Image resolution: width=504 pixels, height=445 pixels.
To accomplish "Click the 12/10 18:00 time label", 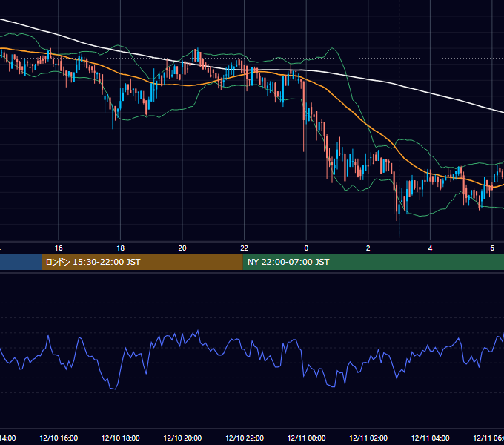I will click(121, 438).
